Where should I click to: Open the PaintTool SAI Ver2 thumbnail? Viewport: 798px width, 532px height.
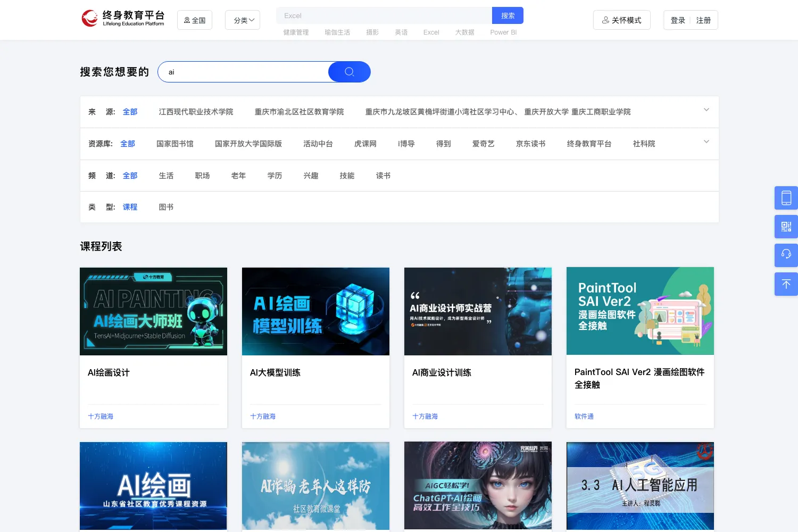(x=640, y=311)
